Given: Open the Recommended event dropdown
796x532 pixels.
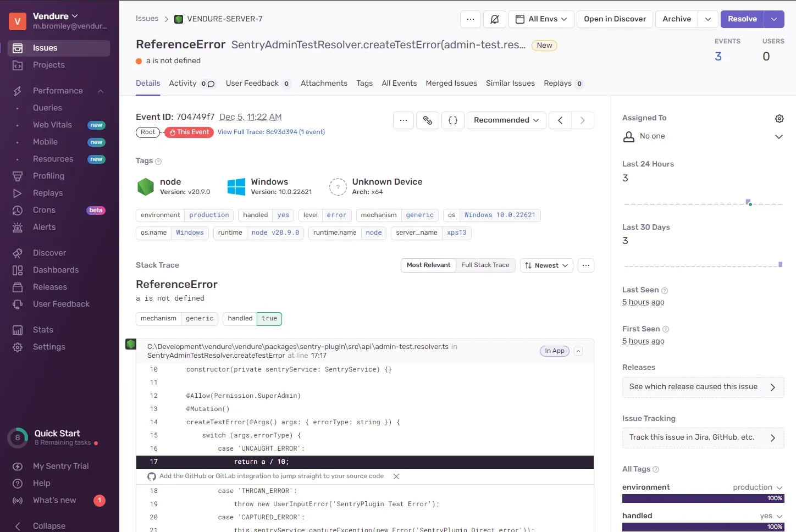Looking at the screenshot, I should point(506,120).
